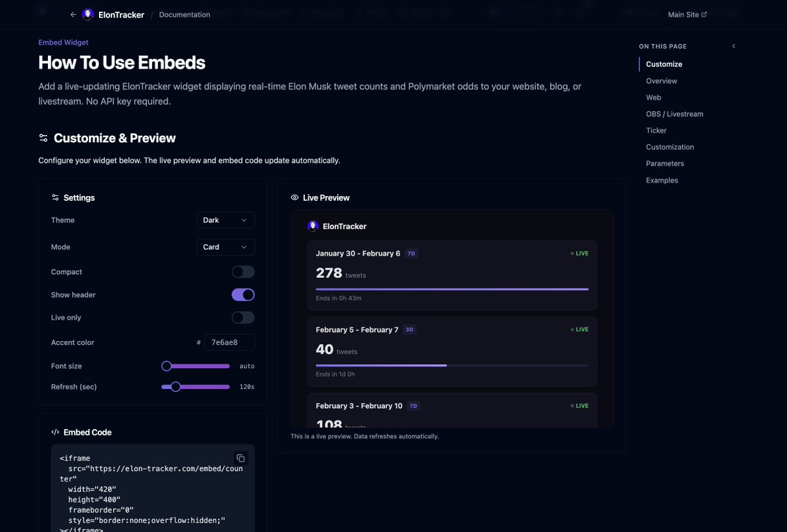Click the ElonTracker avatar inside the live preview
The width and height of the screenshot is (787, 532).
pyautogui.click(x=313, y=226)
